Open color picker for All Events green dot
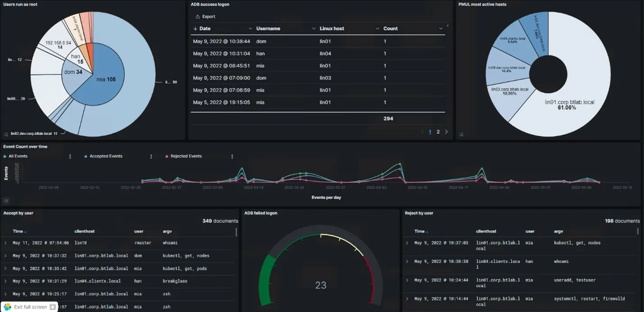The height and width of the screenshot is (312, 644). point(5,156)
